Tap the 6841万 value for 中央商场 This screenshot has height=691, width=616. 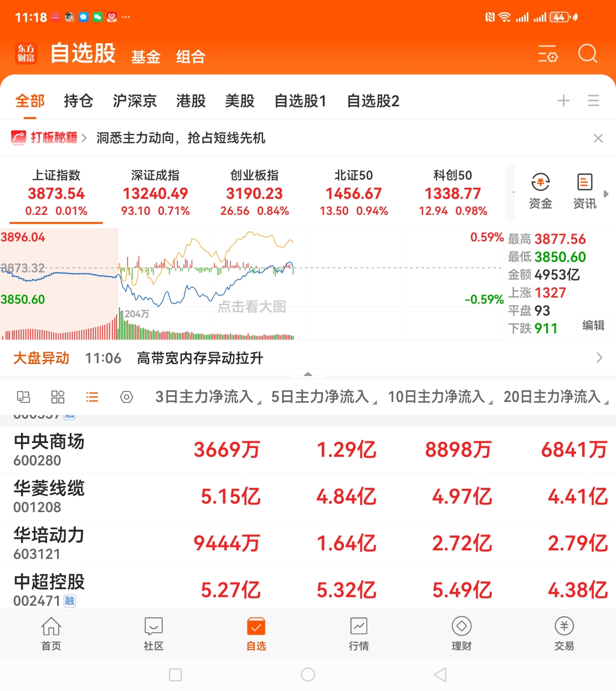(574, 450)
